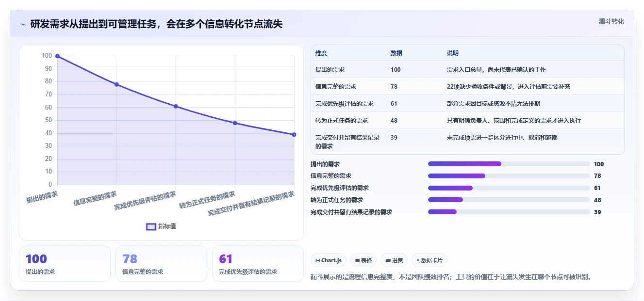The height and width of the screenshot is (301, 644).
Task: Click the 指标值 legend label under the chart
Action: (167, 226)
